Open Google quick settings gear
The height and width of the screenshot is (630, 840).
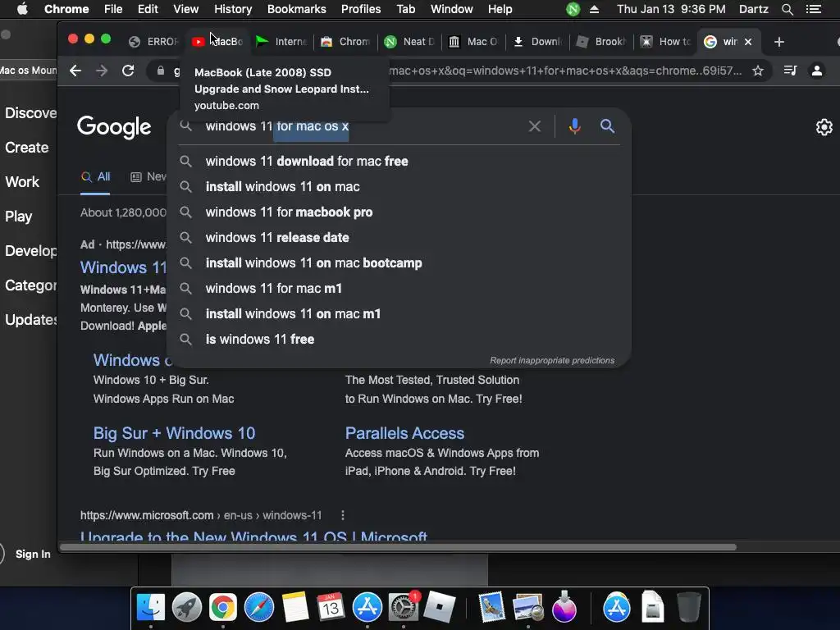[x=824, y=127]
